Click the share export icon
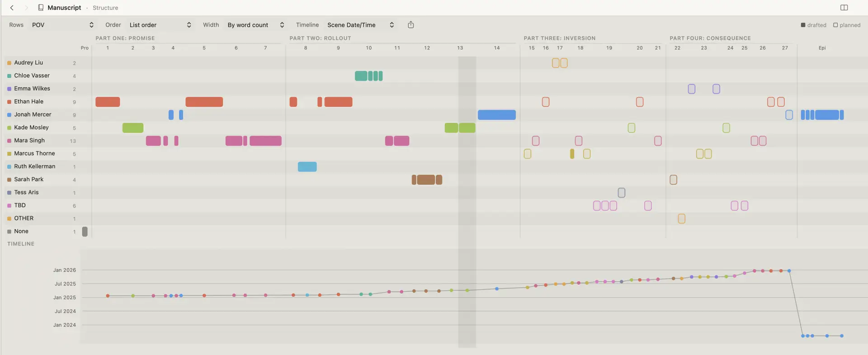The height and width of the screenshot is (355, 868). click(x=410, y=25)
